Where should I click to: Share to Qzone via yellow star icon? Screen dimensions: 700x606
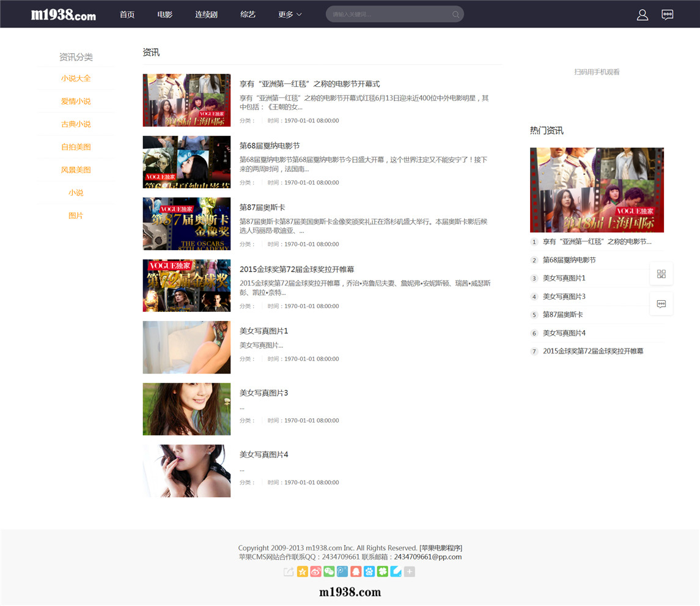pyautogui.click(x=302, y=572)
